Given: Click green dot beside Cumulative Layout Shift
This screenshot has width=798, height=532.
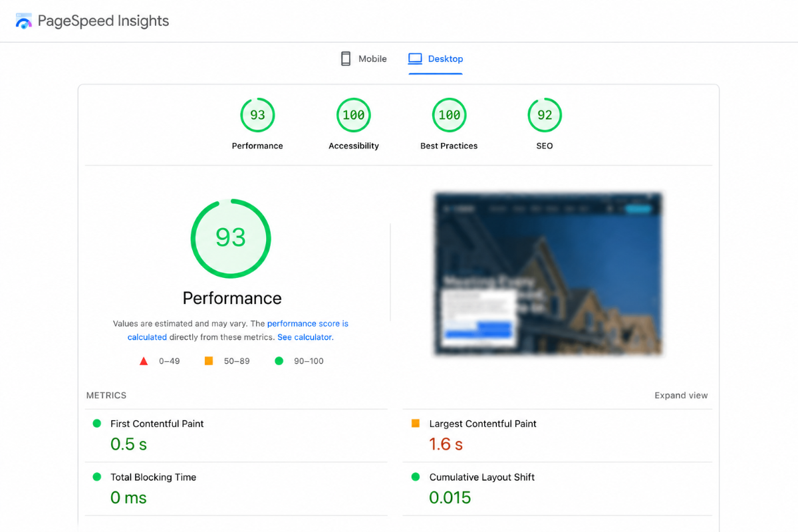Looking at the screenshot, I should tap(416, 477).
